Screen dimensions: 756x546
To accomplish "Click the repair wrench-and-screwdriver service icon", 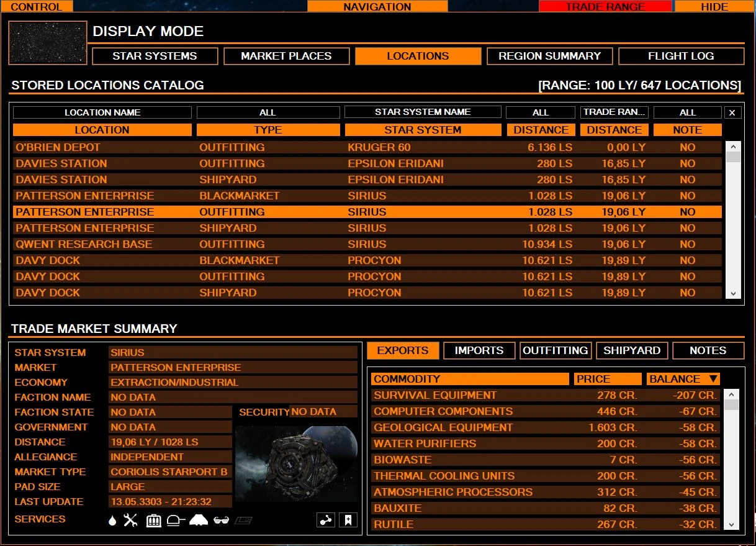I will (x=130, y=520).
